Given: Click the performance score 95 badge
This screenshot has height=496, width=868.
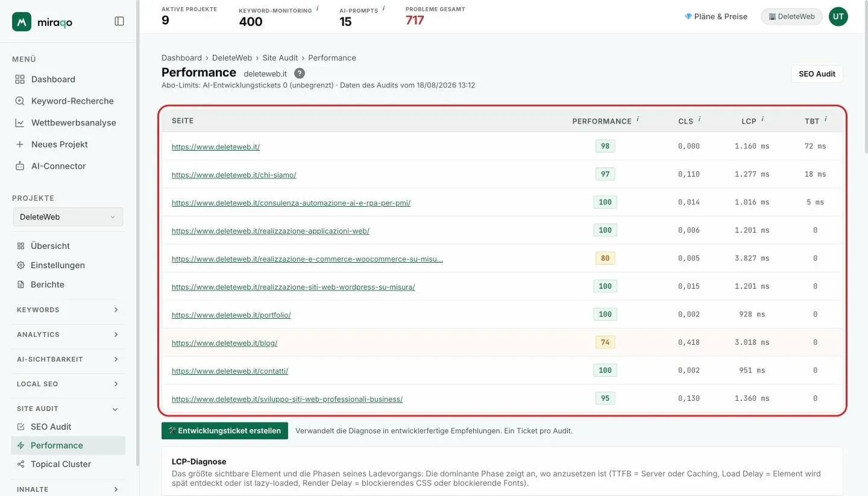Looking at the screenshot, I should (x=605, y=398).
